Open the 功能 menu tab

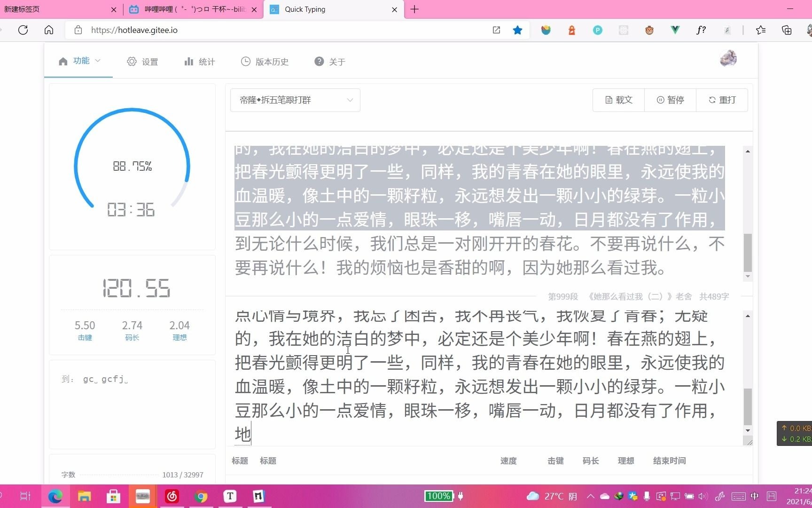(x=78, y=61)
